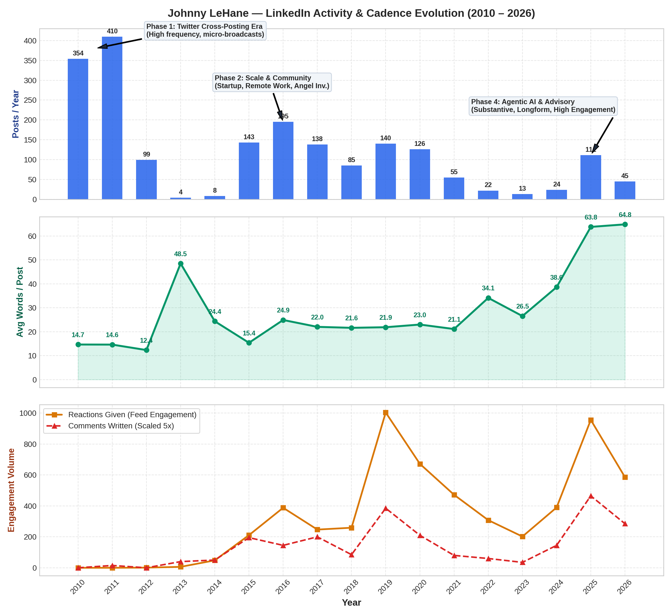Click the bar value label '45'
Screen dimensions: 672x616
coord(625,176)
